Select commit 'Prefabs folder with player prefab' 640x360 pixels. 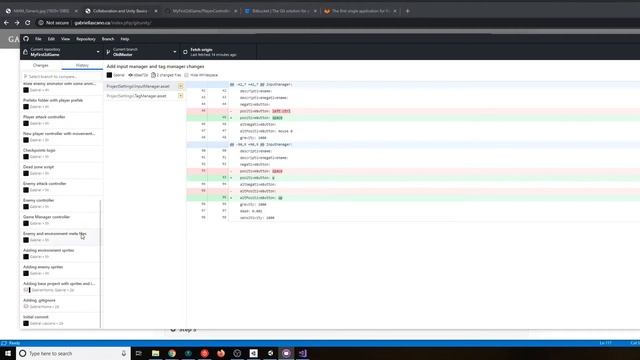[x=60, y=103]
